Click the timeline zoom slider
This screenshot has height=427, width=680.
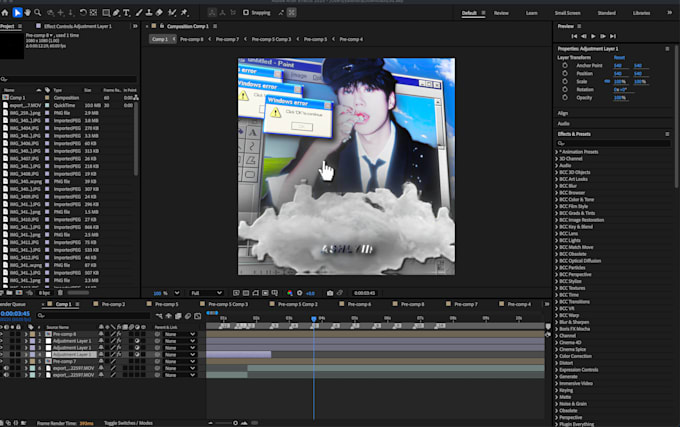[235, 423]
